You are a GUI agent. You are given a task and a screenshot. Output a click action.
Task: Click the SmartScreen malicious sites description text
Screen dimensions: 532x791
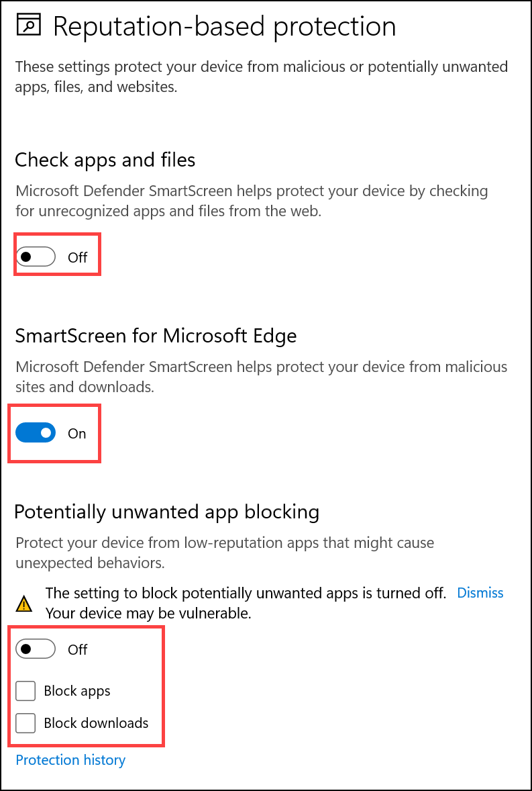click(260, 376)
